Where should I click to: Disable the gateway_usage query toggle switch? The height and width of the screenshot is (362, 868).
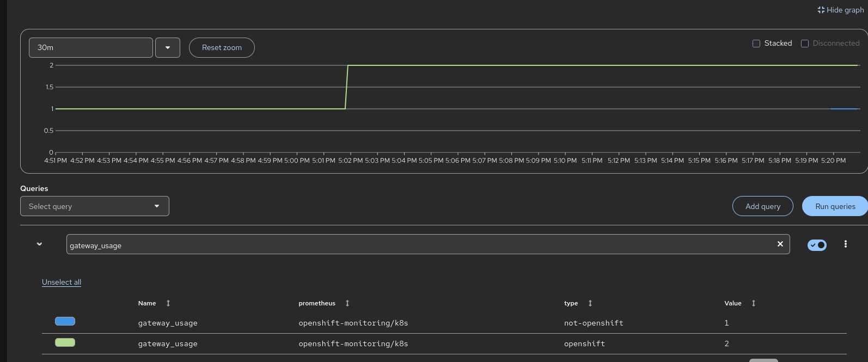coord(817,245)
